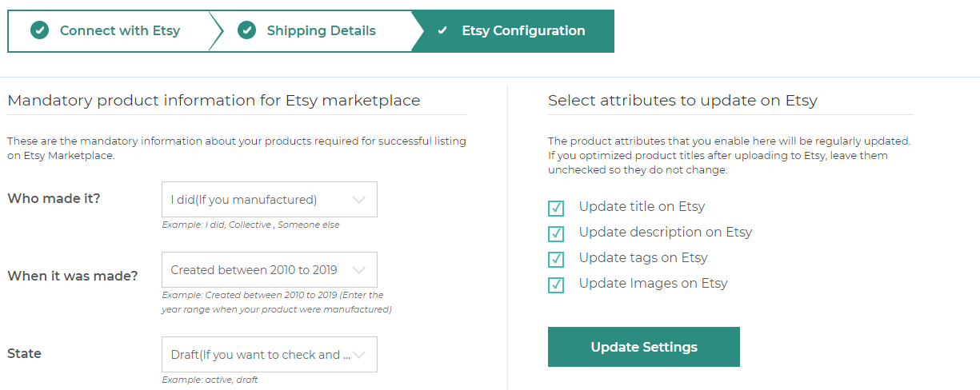Open the State dropdown showing Draft
Screen dimensions: 980x390
point(270,355)
